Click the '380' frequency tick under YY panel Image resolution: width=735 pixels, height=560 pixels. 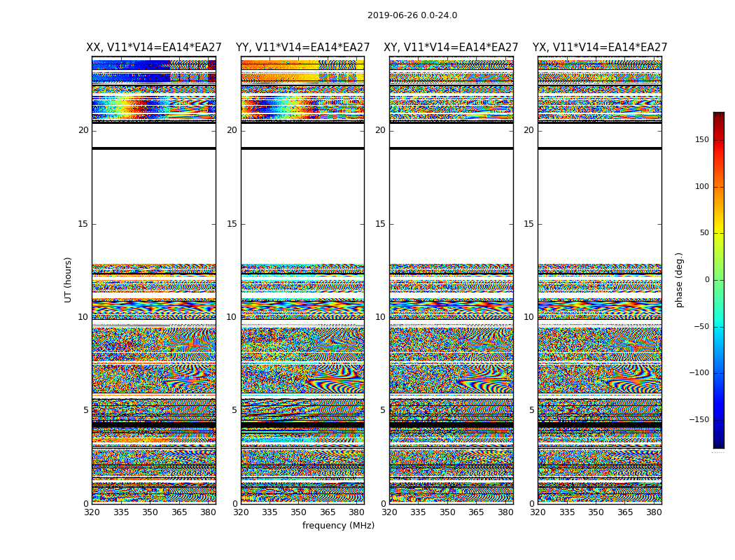tap(357, 512)
